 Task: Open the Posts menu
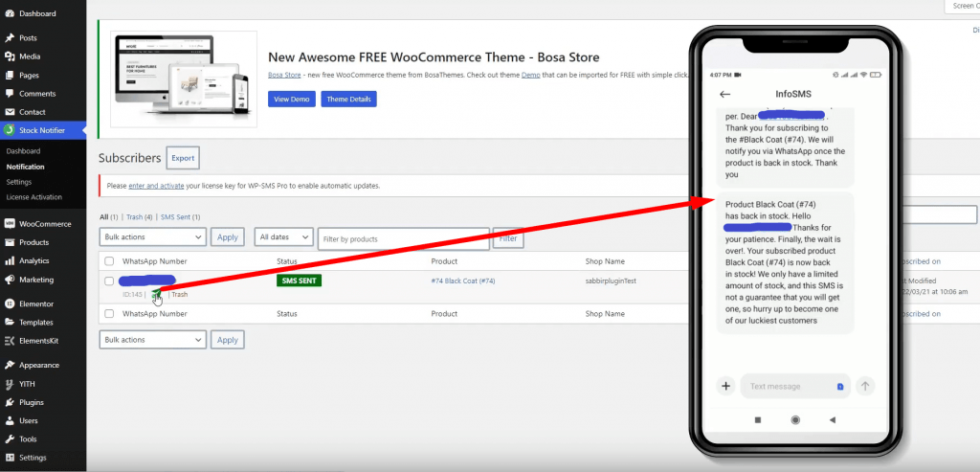(28, 38)
